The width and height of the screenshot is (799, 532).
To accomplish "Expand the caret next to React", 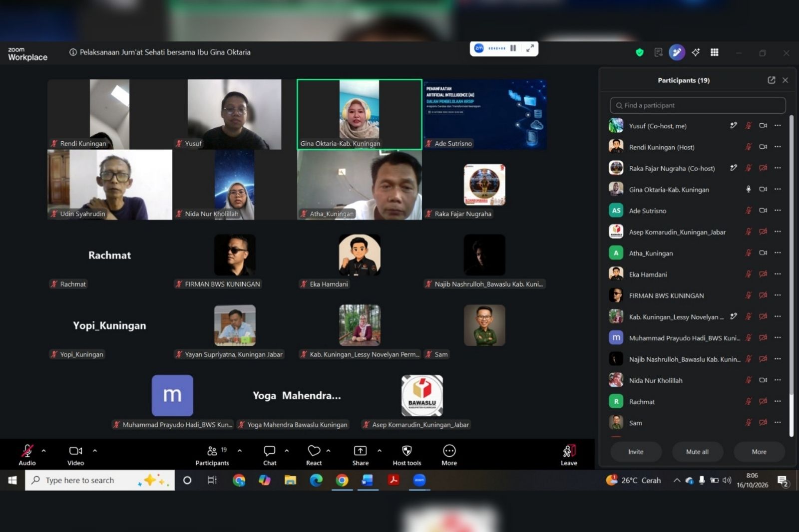I will pos(329,451).
